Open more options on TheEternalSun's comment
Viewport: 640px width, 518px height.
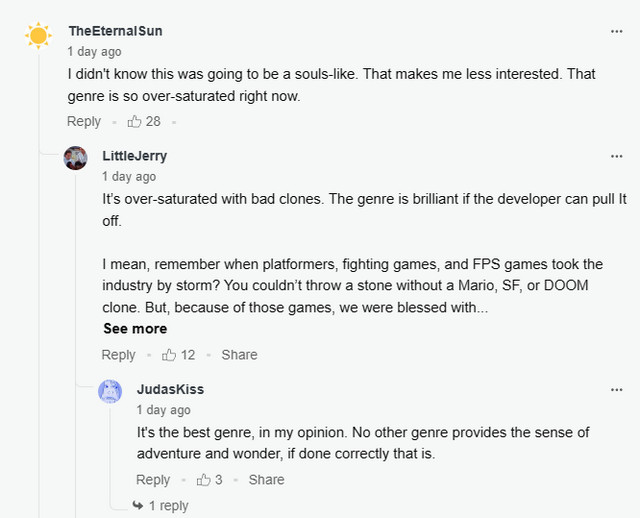pos(616,31)
